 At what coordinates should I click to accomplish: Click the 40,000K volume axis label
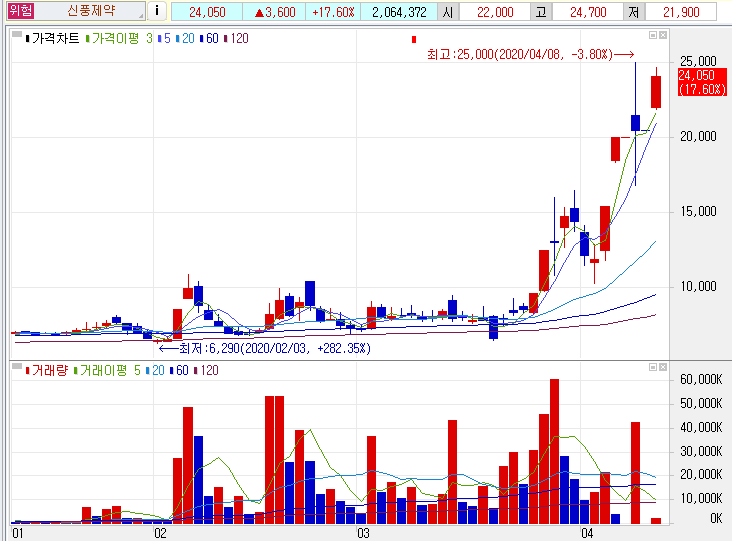click(701, 427)
